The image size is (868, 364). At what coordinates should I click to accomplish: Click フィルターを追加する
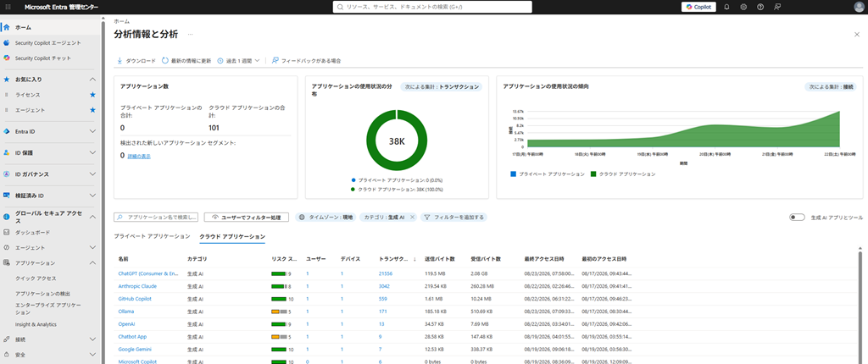coord(454,218)
